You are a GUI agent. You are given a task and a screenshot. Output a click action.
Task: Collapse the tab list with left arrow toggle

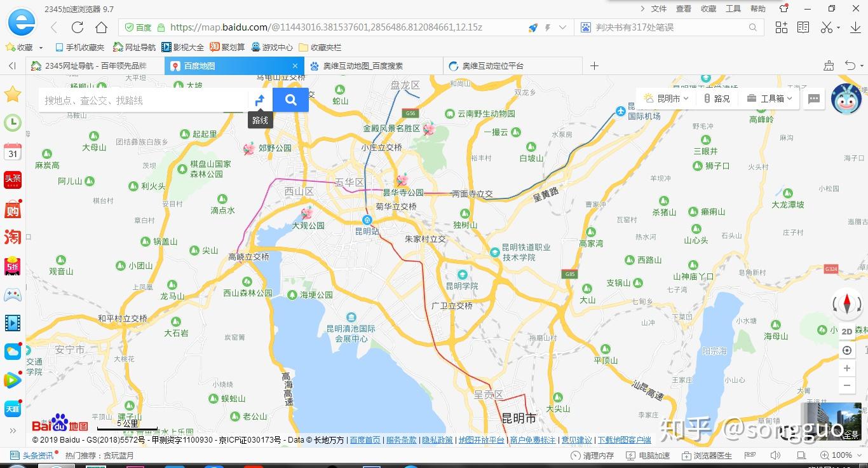coord(12,65)
